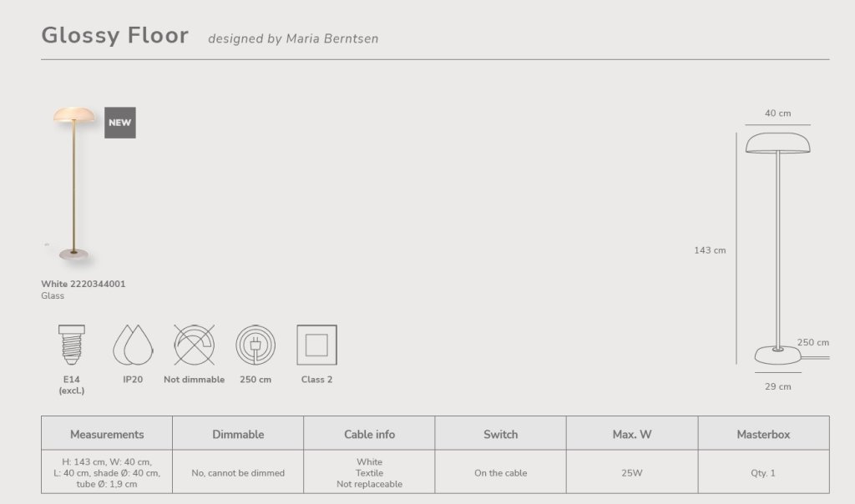This screenshot has width=855, height=504.
Task: Click the 'Glass' material label
Action: pyautogui.click(x=53, y=296)
